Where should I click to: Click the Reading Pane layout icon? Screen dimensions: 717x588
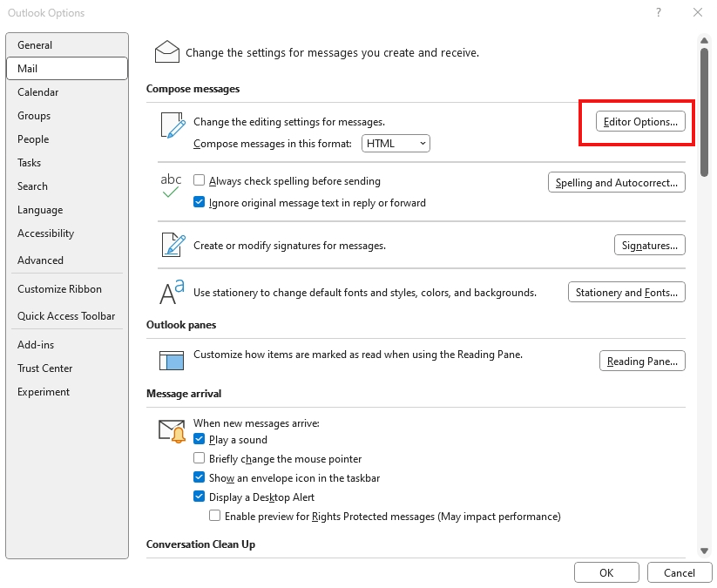(x=172, y=361)
